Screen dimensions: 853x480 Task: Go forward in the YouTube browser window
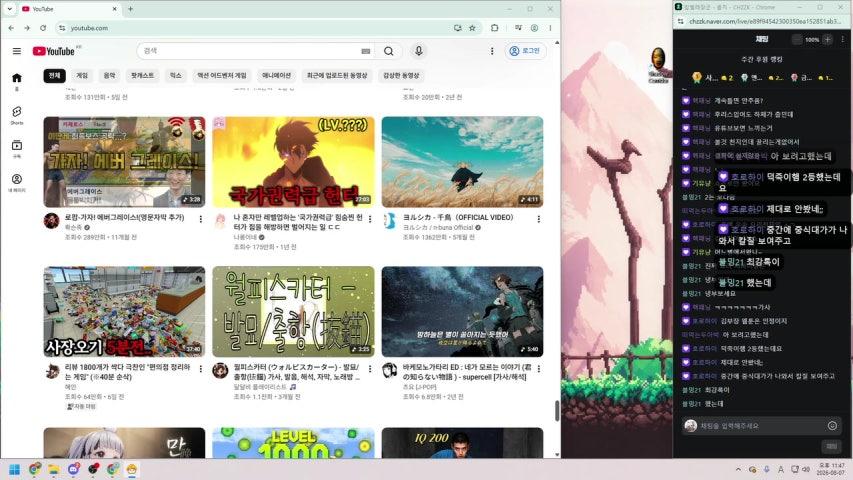coord(27,28)
